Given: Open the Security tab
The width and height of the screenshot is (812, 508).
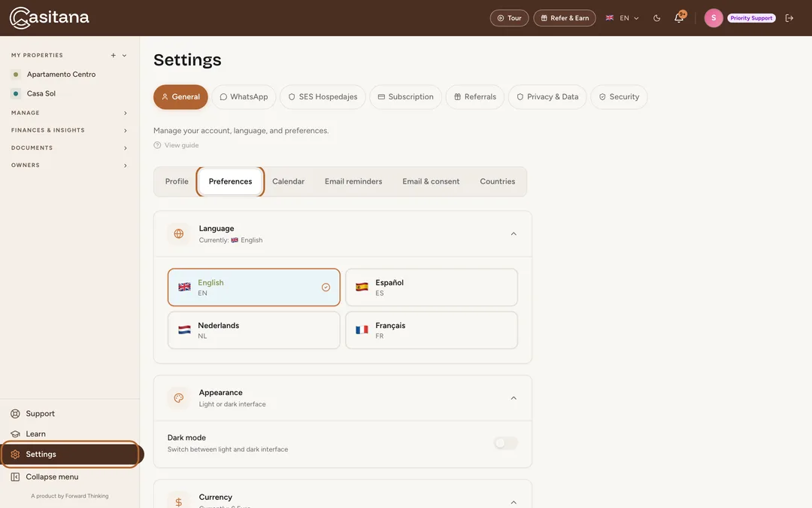Looking at the screenshot, I should [619, 97].
